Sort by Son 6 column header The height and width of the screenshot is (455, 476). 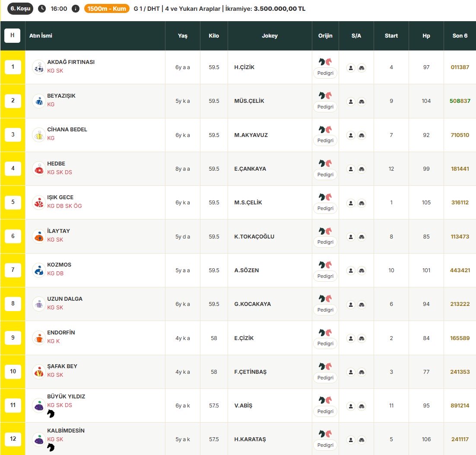[460, 36]
